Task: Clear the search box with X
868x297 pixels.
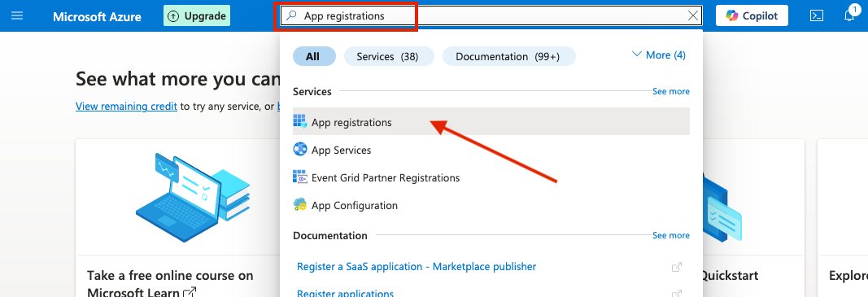Action: coord(692,16)
